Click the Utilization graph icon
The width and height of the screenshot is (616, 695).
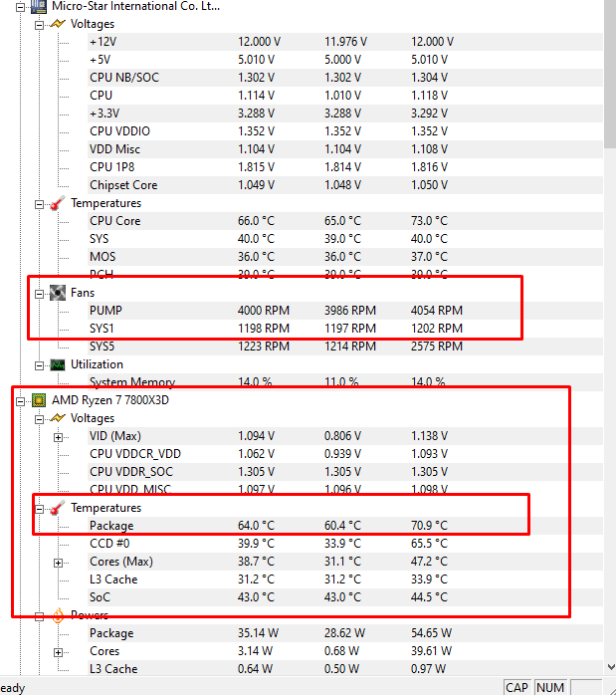coord(58,364)
